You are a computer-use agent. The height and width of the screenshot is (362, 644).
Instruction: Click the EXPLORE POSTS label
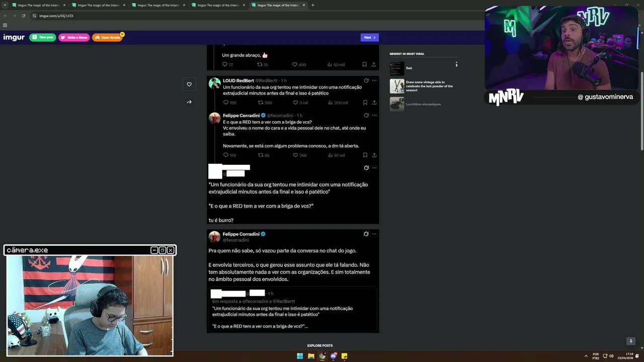click(320, 345)
